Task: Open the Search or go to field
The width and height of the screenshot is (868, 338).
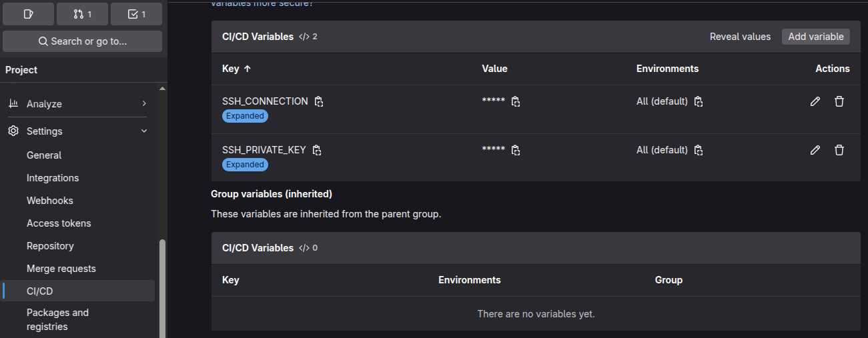Action: click(82, 41)
